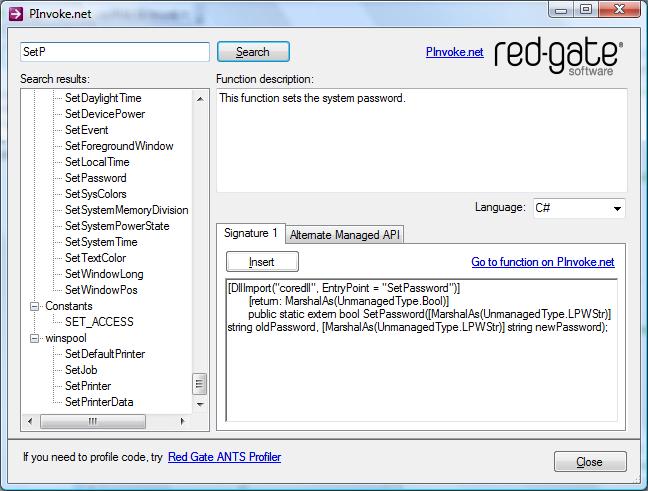Collapse the winspool tree node
The image size is (648, 491).
coord(36,338)
